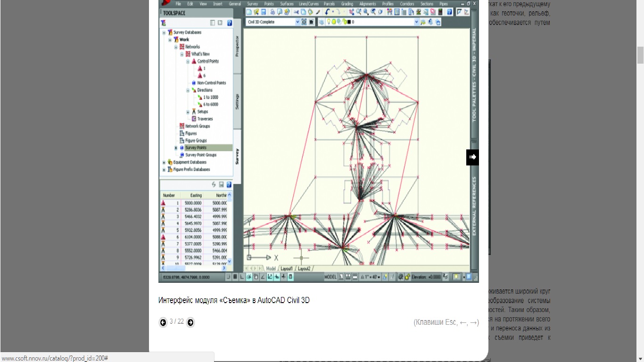
Task: Open the File menu
Action: (178, 4)
